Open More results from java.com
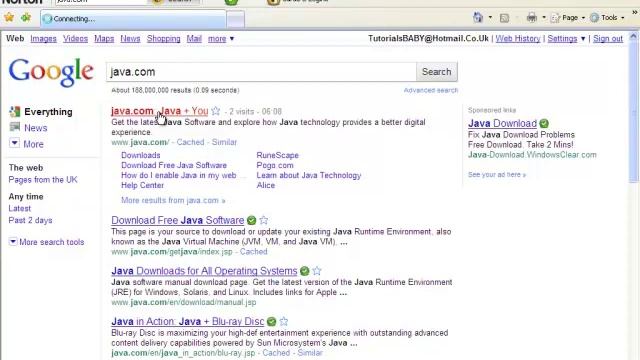Viewport: 640px width, 360px height. click(x=173, y=200)
